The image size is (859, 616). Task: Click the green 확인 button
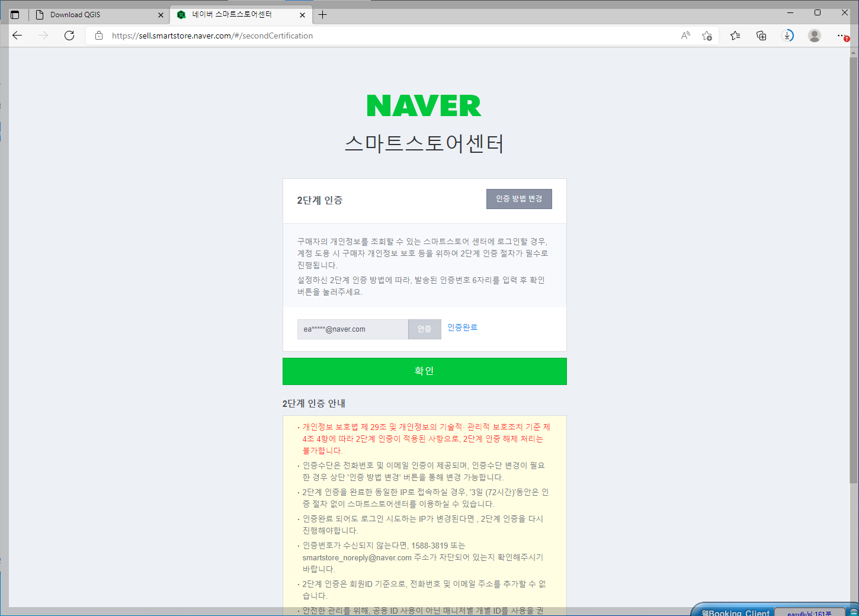424,371
